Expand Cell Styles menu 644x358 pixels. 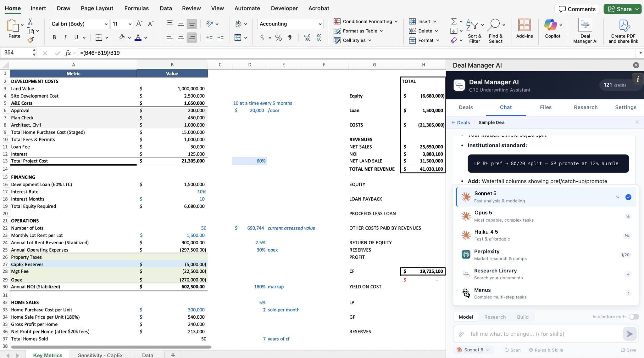click(x=369, y=40)
